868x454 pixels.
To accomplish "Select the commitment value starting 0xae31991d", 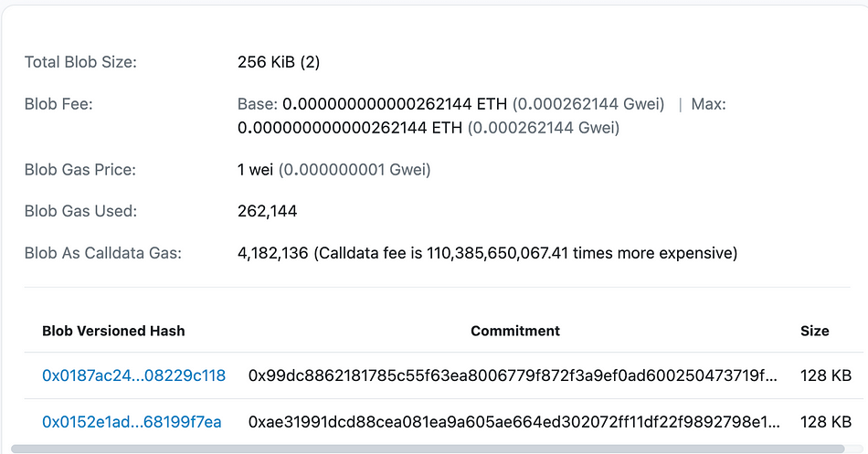I will click(513, 422).
